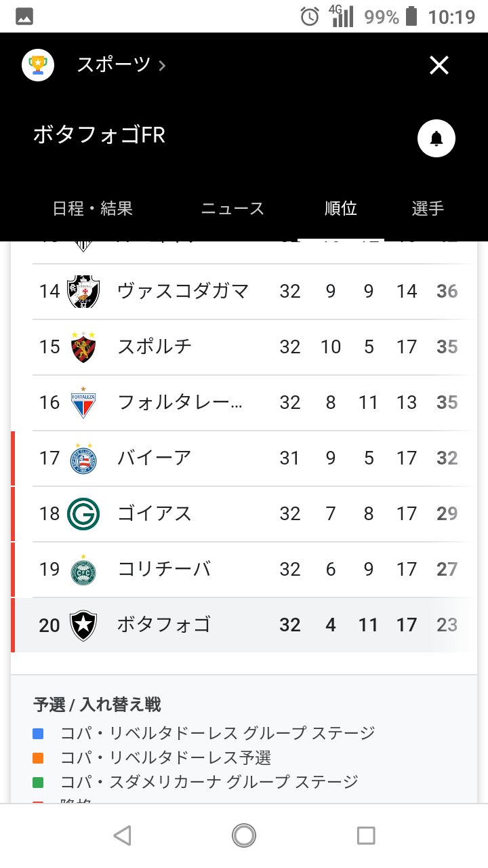Tap the Botafogo star crest
488x868 pixels.
click(83, 625)
